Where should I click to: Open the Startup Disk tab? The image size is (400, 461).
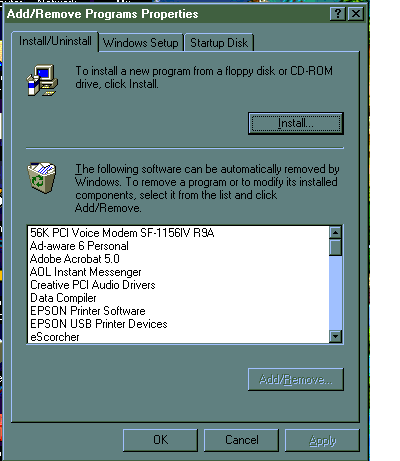219,43
